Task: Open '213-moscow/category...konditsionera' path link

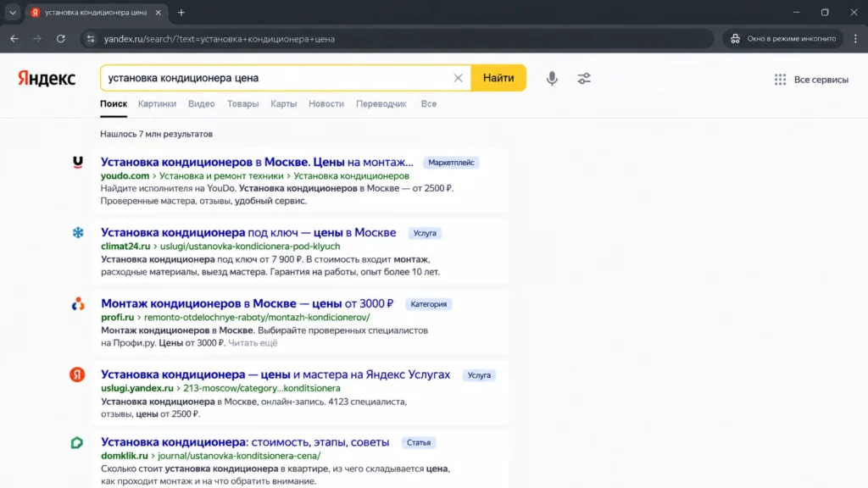Action: coord(262,388)
